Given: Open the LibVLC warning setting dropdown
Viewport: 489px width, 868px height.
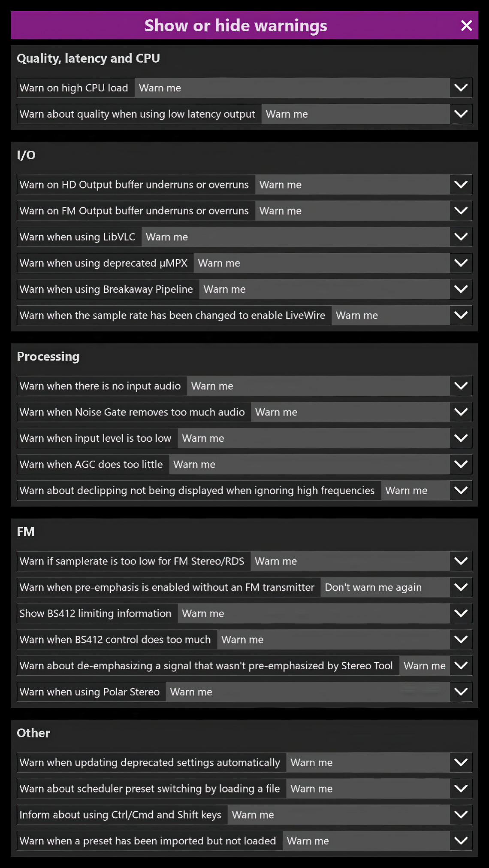Looking at the screenshot, I should coord(461,237).
